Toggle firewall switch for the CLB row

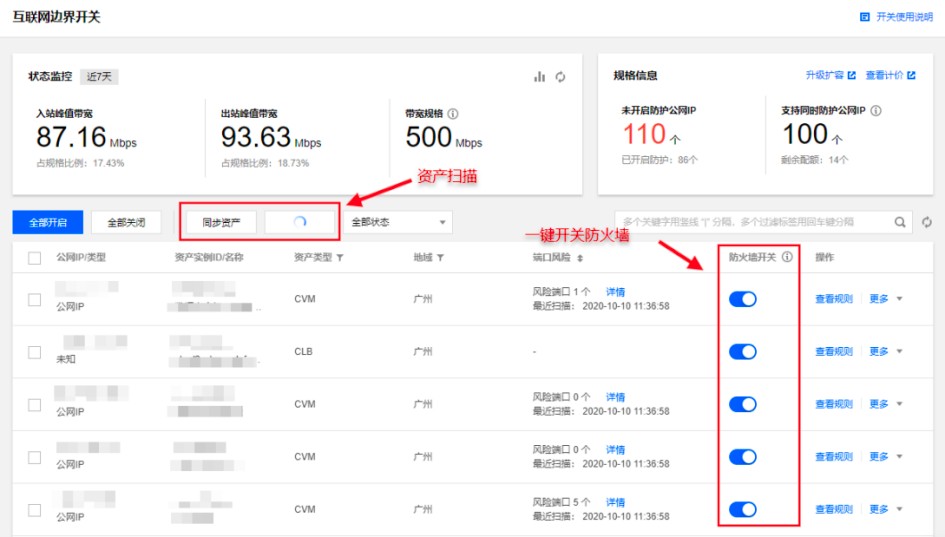pyautogui.click(x=742, y=352)
